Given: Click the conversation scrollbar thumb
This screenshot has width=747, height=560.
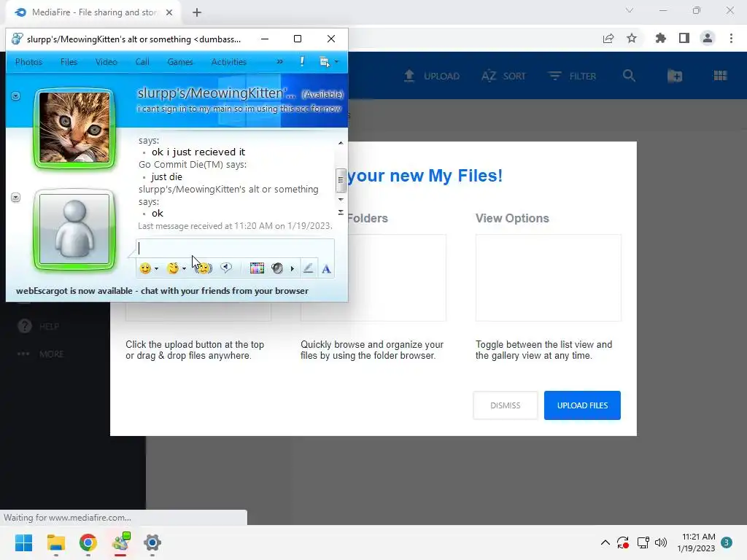Looking at the screenshot, I should click(341, 180).
